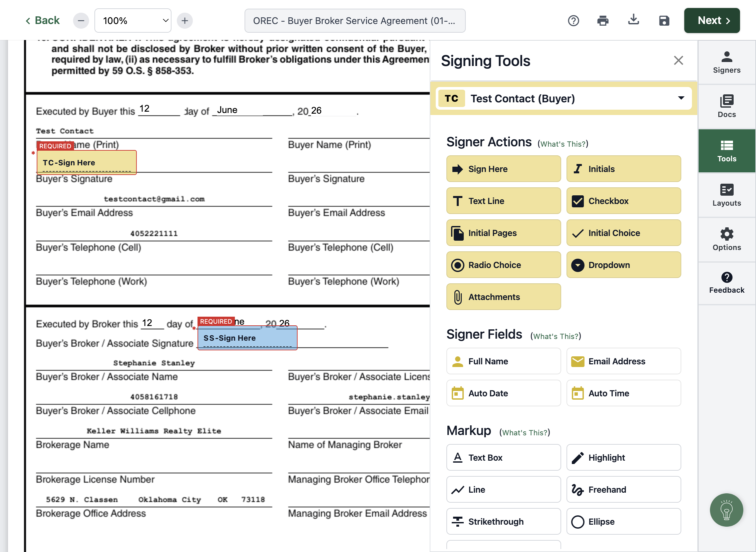756x552 pixels.
Task: Select the Ellipse markup tool
Action: 624,522
